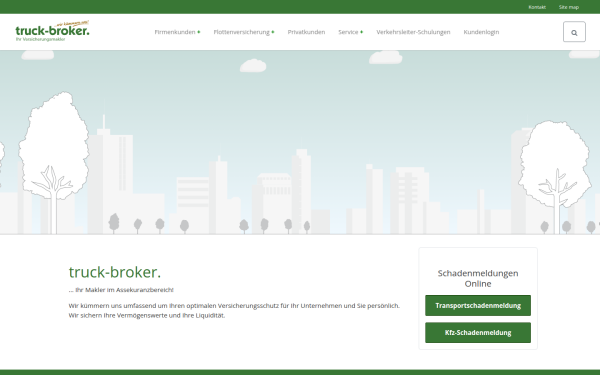This screenshot has width=600, height=375.
Task: Expand the Flottenversicherung menu
Action: (244, 32)
